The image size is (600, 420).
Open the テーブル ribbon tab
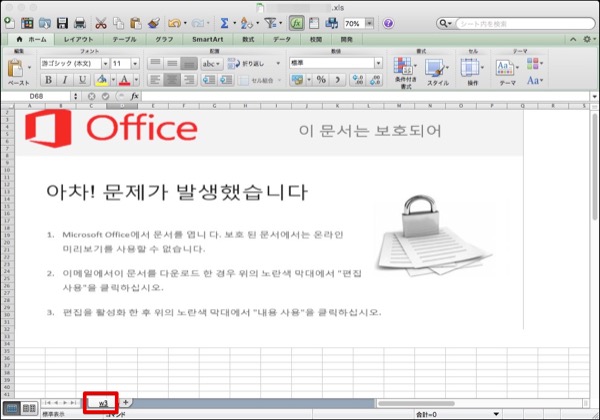125,39
